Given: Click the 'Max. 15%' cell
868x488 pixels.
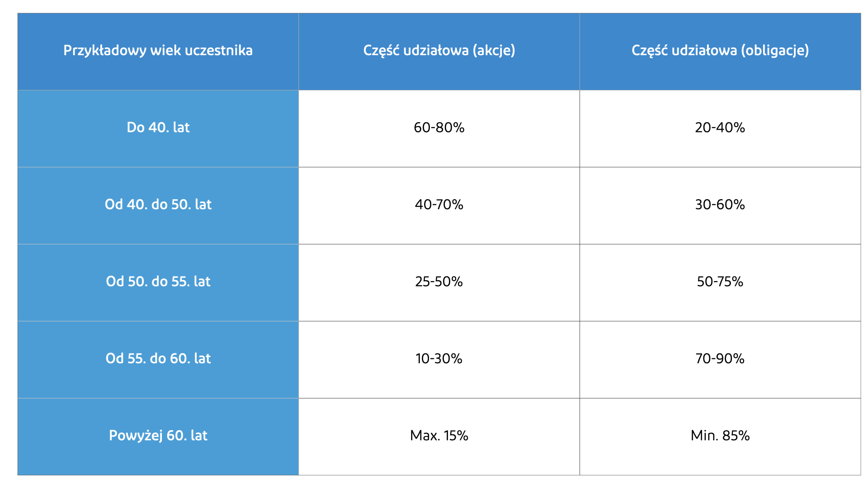Looking at the screenshot, I should 439,436.
